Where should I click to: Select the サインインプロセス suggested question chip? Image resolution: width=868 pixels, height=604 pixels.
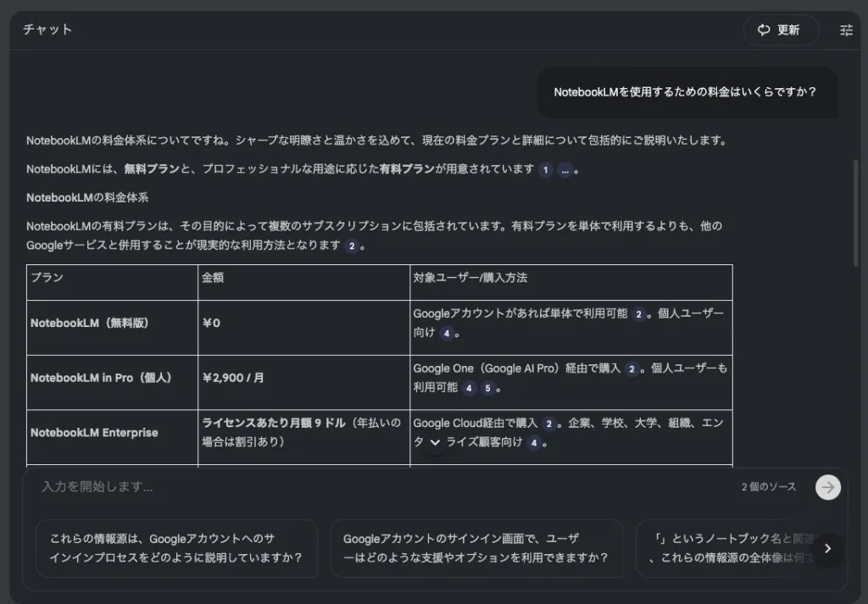(176, 549)
